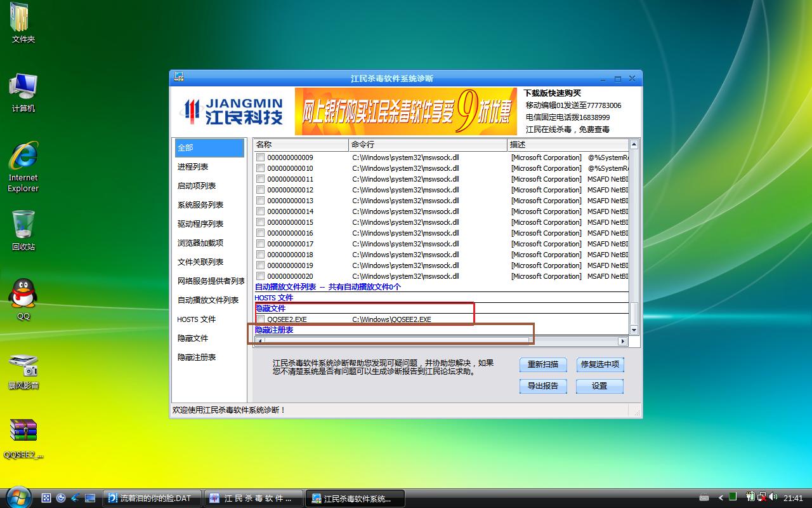Select 网络服务提供者列表 in the sidebar
This screenshot has width=812, height=508.
(x=210, y=281)
